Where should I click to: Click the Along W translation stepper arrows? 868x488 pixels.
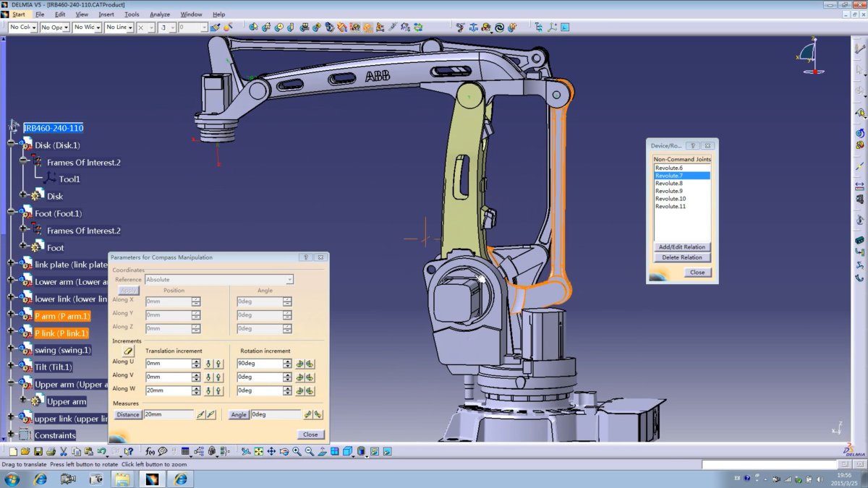click(x=196, y=390)
